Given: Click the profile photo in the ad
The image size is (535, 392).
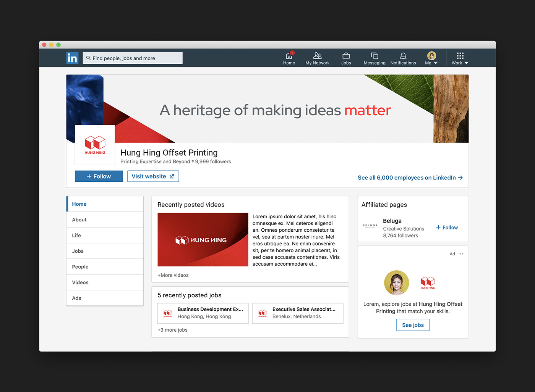Looking at the screenshot, I should coord(396,283).
